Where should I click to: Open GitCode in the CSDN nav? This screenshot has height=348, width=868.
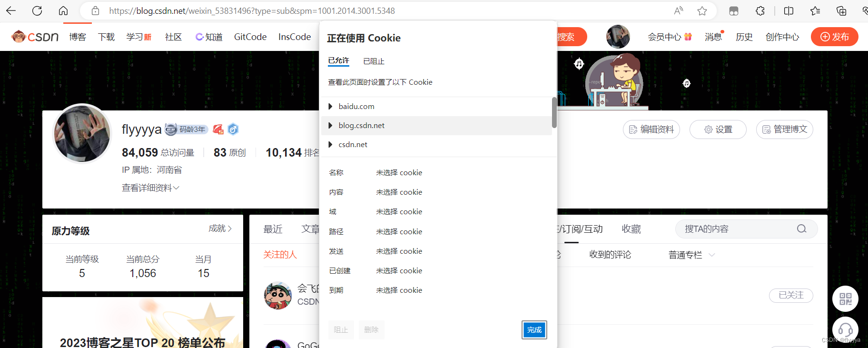pyautogui.click(x=250, y=37)
